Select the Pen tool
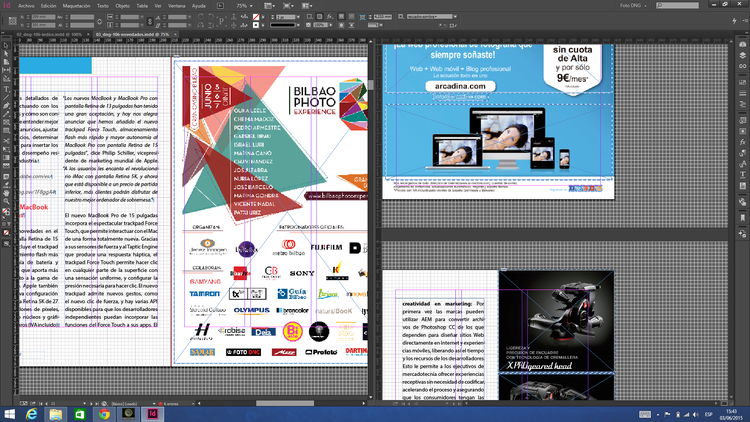 pyautogui.click(x=6, y=106)
